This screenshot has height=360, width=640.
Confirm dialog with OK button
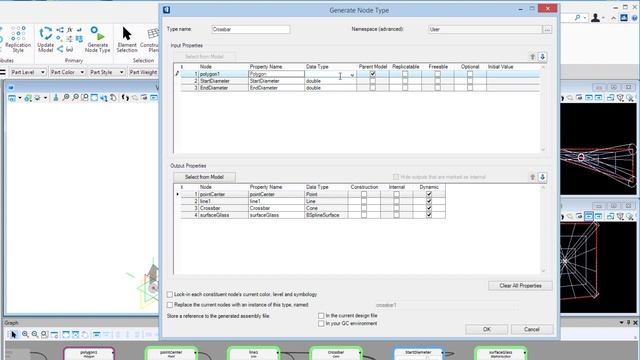coord(487,329)
